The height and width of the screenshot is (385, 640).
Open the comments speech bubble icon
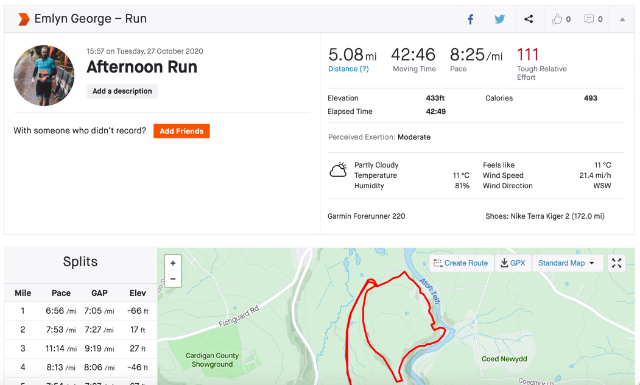[589, 19]
